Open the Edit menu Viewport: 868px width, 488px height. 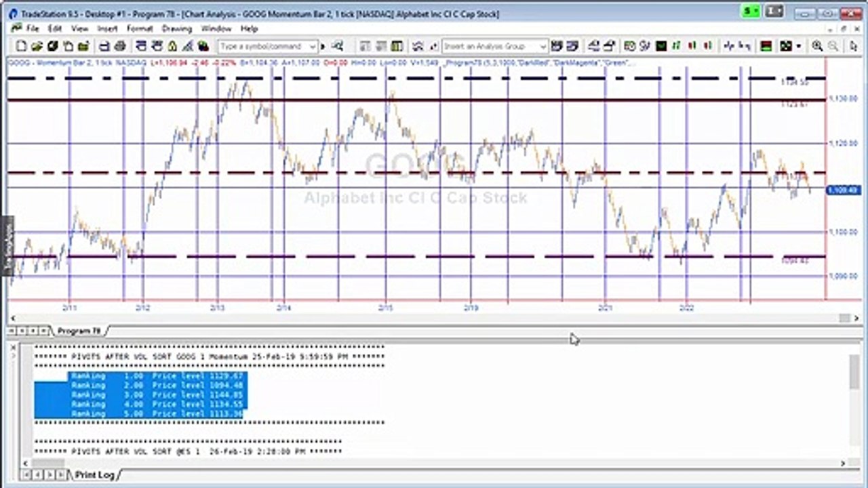(x=55, y=28)
